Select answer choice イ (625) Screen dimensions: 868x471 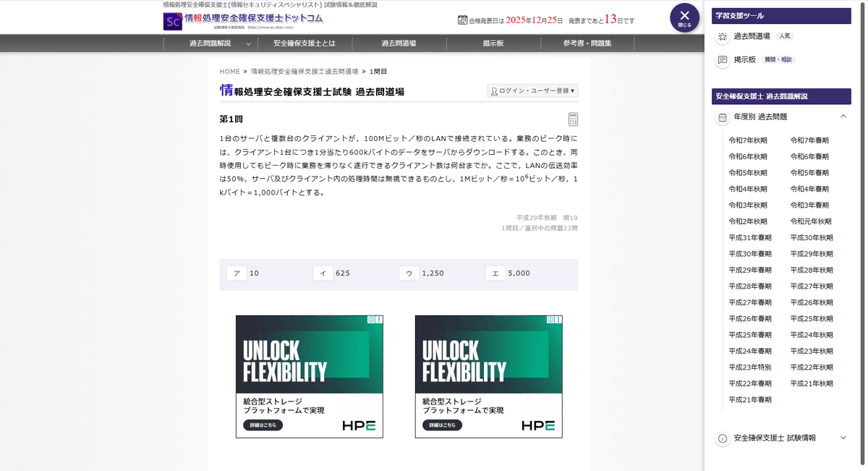323,273
